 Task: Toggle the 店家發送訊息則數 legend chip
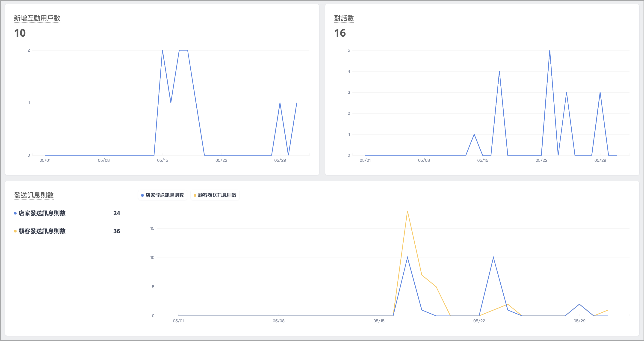pyautogui.click(x=162, y=195)
